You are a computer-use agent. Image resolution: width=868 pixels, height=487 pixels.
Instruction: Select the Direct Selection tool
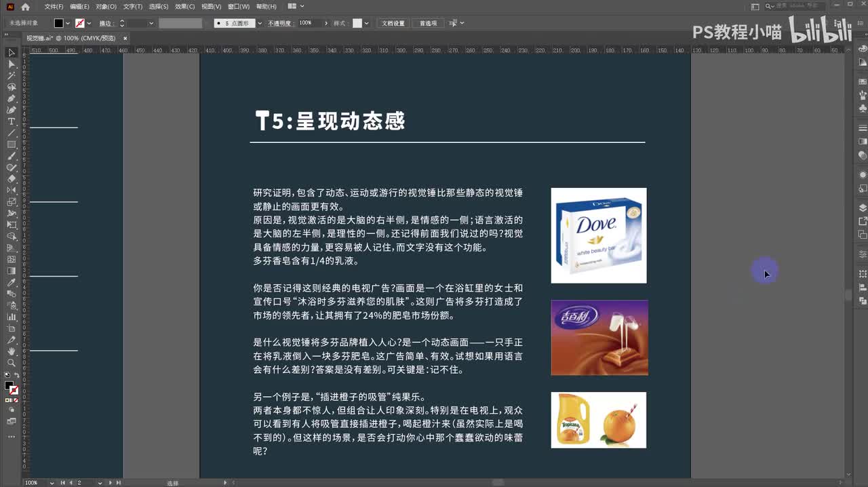point(12,64)
